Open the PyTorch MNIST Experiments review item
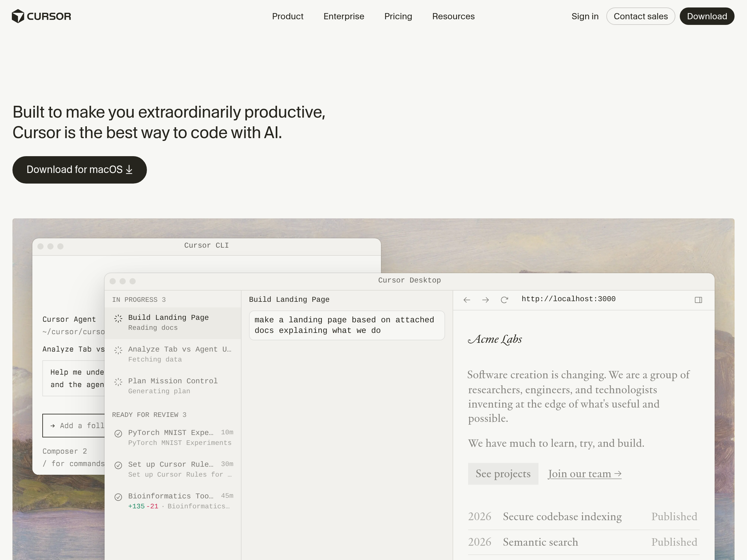The height and width of the screenshot is (560, 747). [x=172, y=437]
